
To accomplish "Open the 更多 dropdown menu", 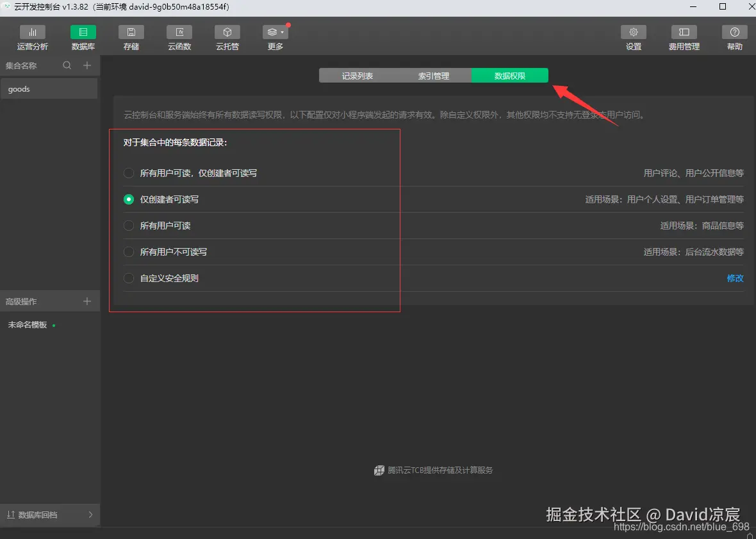I will coord(275,37).
